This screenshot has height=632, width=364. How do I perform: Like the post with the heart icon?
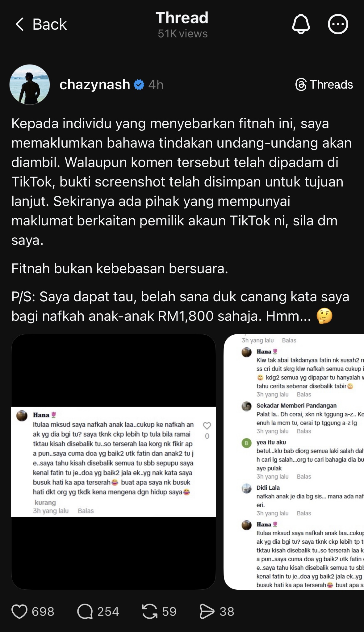[x=19, y=611]
